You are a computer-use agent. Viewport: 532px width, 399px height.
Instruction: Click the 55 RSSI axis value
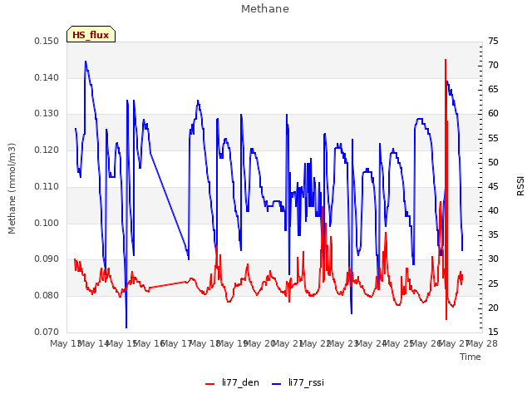(x=493, y=139)
